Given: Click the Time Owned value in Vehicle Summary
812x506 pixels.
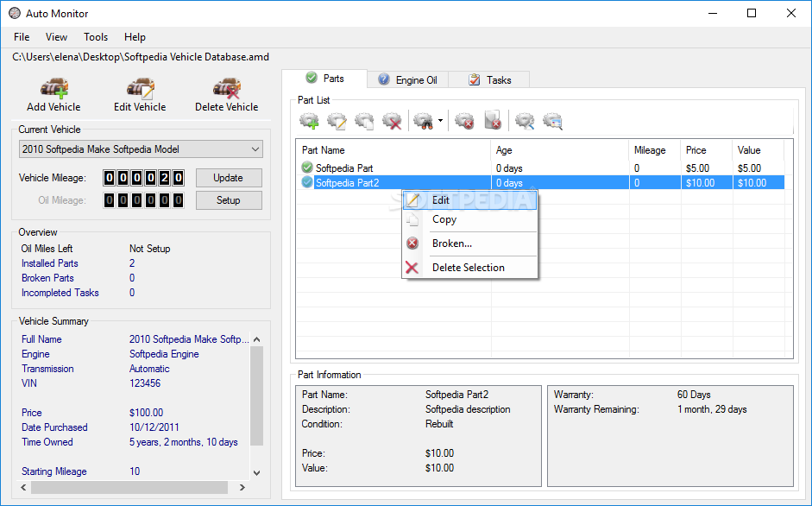Looking at the screenshot, I should [x=183, y=442].
